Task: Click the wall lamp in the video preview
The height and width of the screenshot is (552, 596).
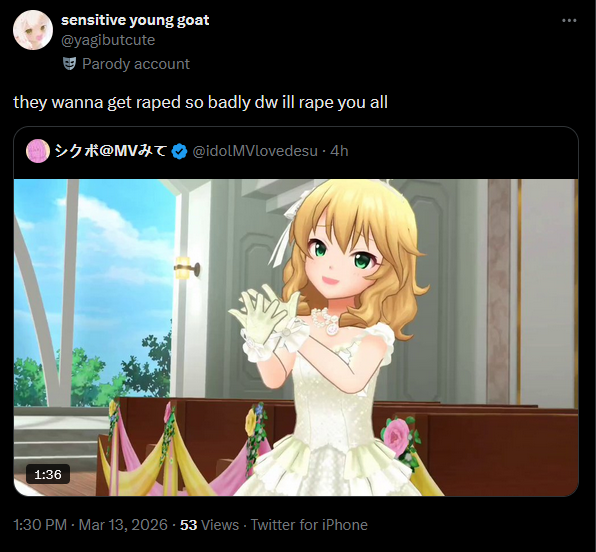Action: pos(187,268)
